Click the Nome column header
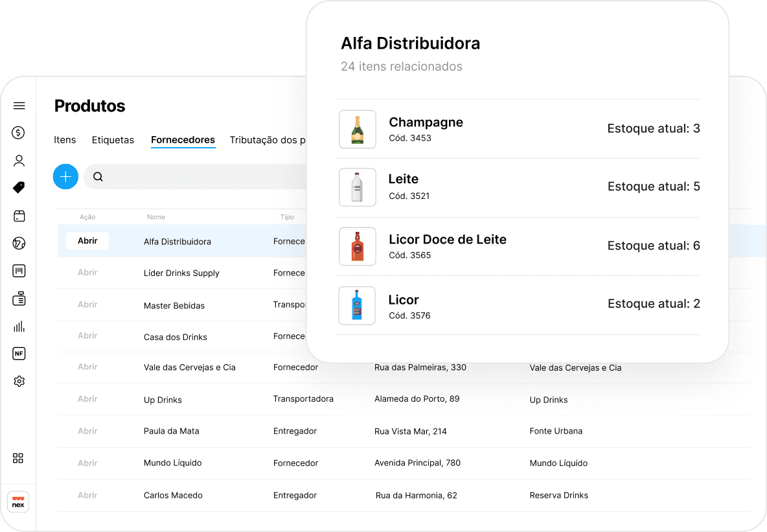 156,217
